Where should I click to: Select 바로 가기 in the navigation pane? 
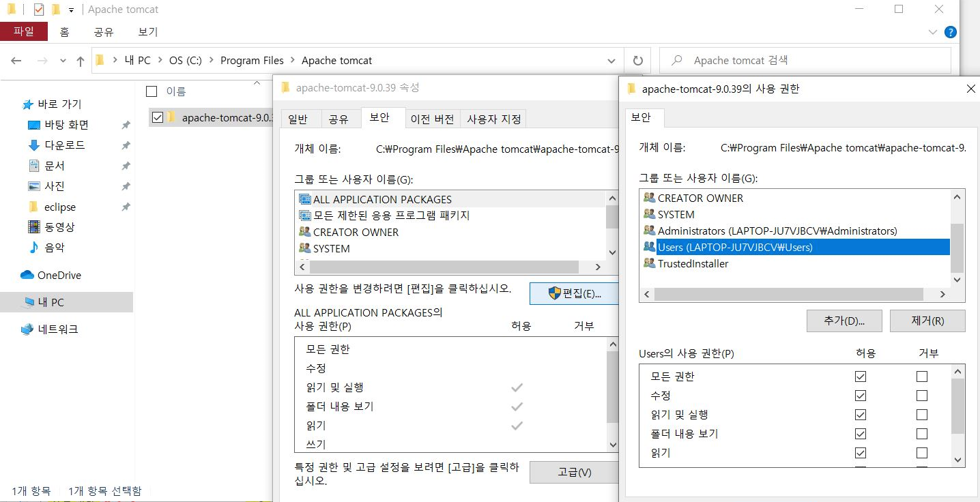point(59,104)
